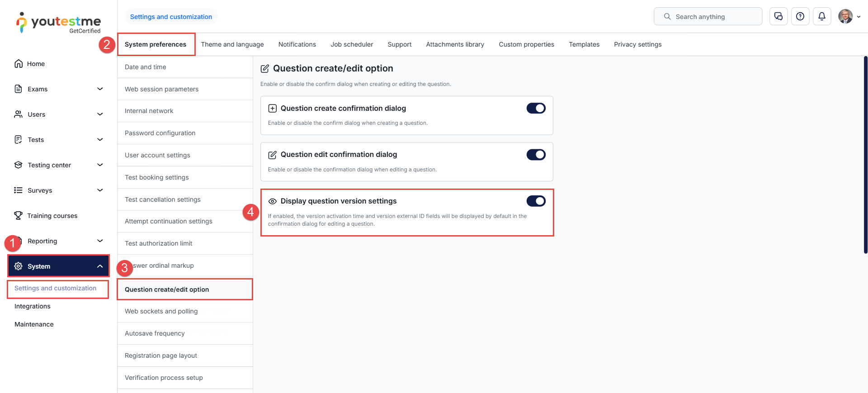Expand the Tests menu chevron
This screenshot has width=868, height=393.
(x=100, y=140)
